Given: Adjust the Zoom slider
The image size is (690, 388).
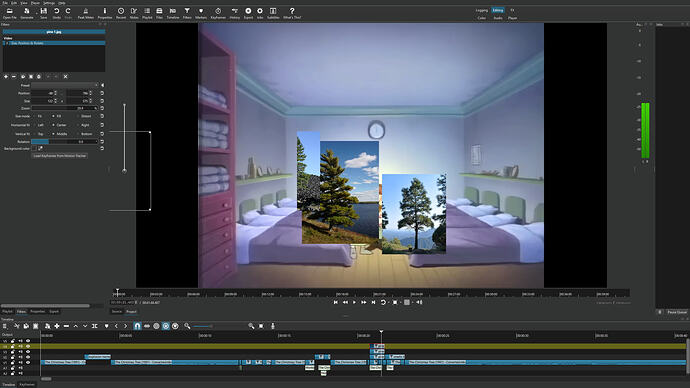Looking at the screenshot, I should (x=65, y=108).
